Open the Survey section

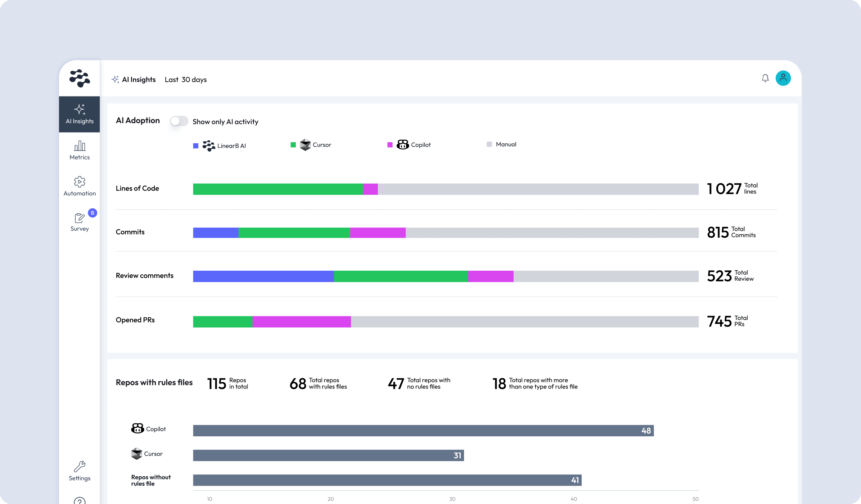click(x=80, y=222)
